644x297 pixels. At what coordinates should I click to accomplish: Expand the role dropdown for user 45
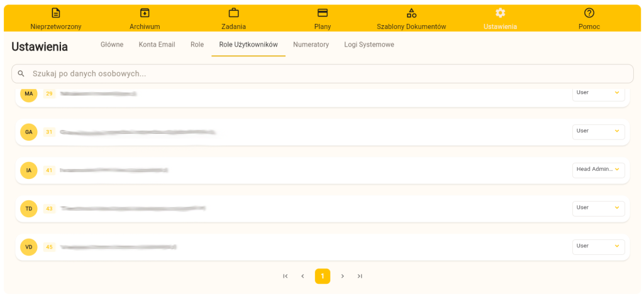point(598,246)
